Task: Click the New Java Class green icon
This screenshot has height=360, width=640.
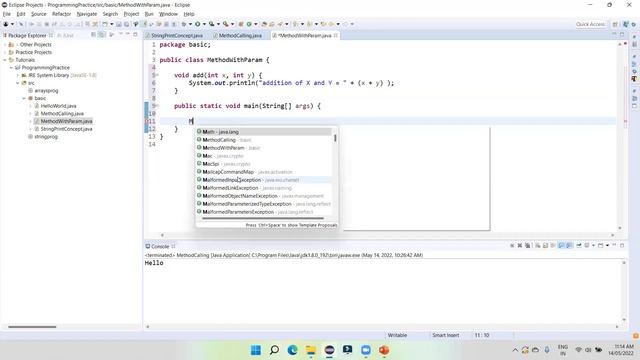Action: click(x=249, y=24)
